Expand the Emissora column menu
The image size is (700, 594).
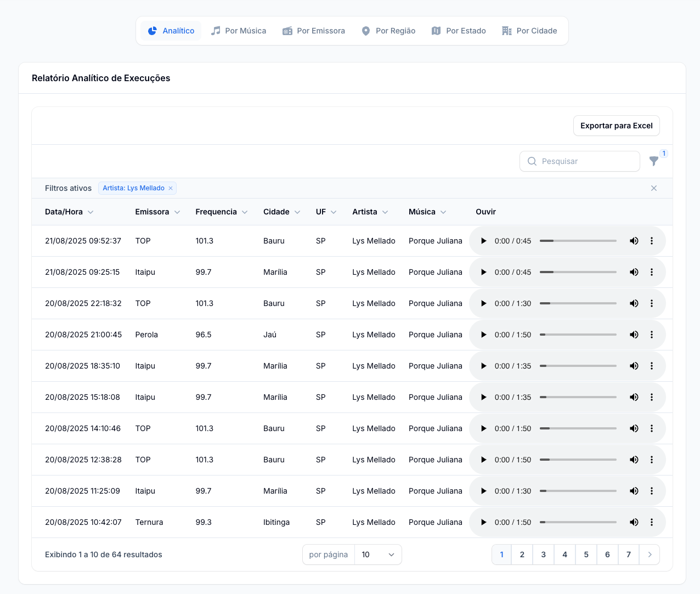(x=177, y=212)
